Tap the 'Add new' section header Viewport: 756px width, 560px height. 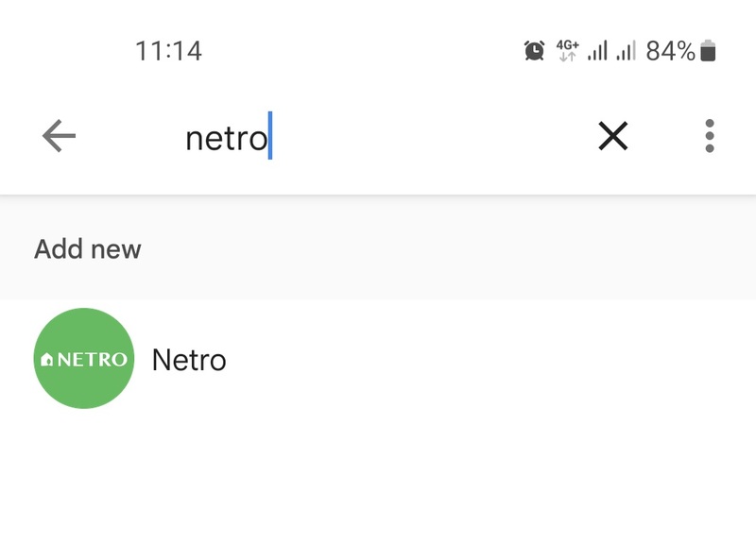click(x=88, y=249)
